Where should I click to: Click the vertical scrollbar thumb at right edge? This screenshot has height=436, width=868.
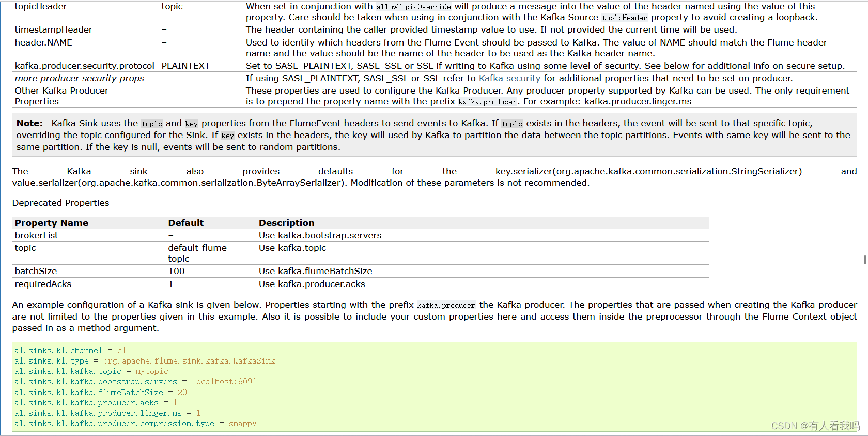click(x=865, y=259)
